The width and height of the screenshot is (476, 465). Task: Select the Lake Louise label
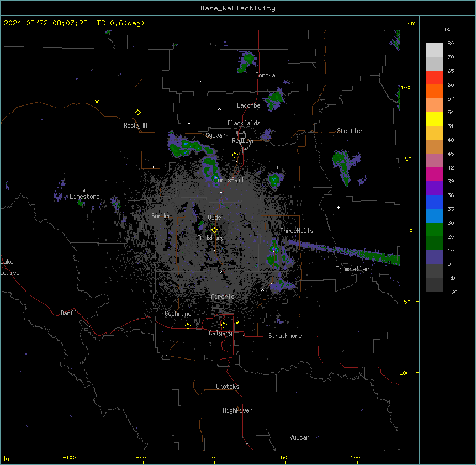pyautogui.click(x=9, y=267)
